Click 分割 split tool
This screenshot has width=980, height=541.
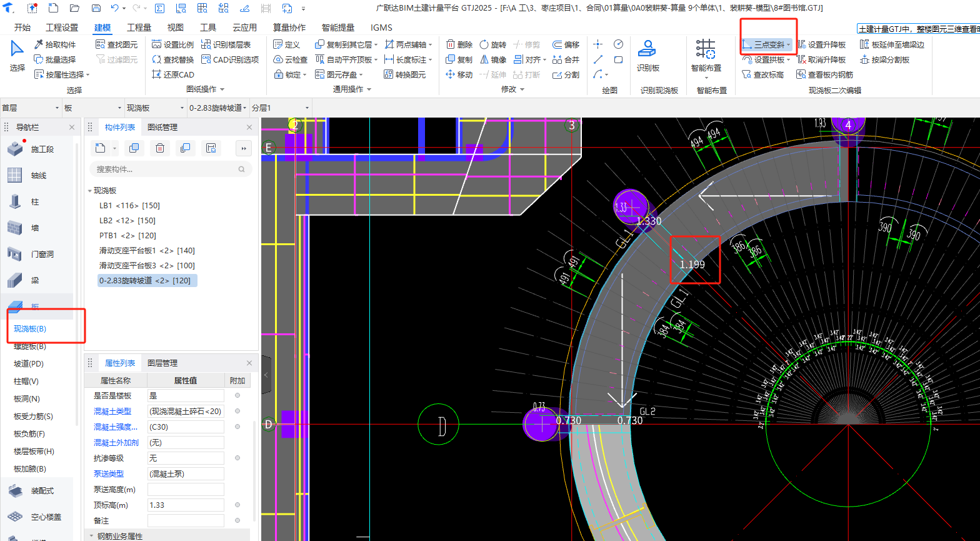pyautogui.click(x=566, y=74)
